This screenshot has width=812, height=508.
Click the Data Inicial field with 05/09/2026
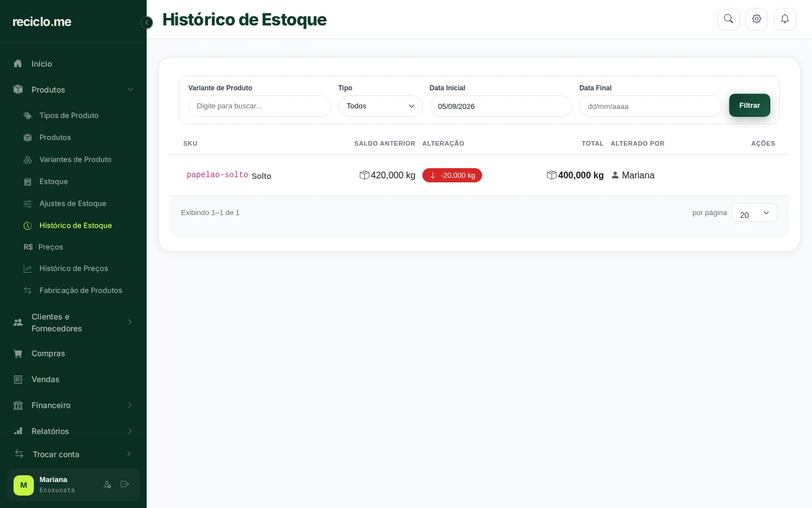tap(501, 106)
